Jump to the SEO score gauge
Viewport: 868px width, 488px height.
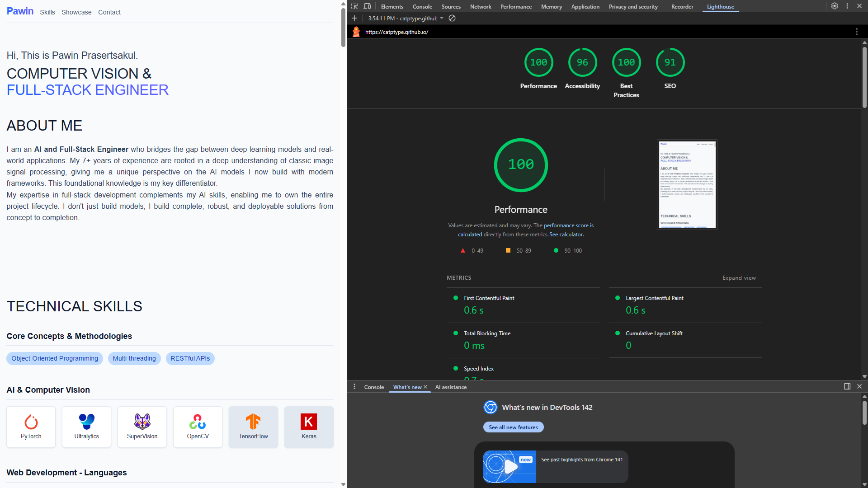coord(670,69)
